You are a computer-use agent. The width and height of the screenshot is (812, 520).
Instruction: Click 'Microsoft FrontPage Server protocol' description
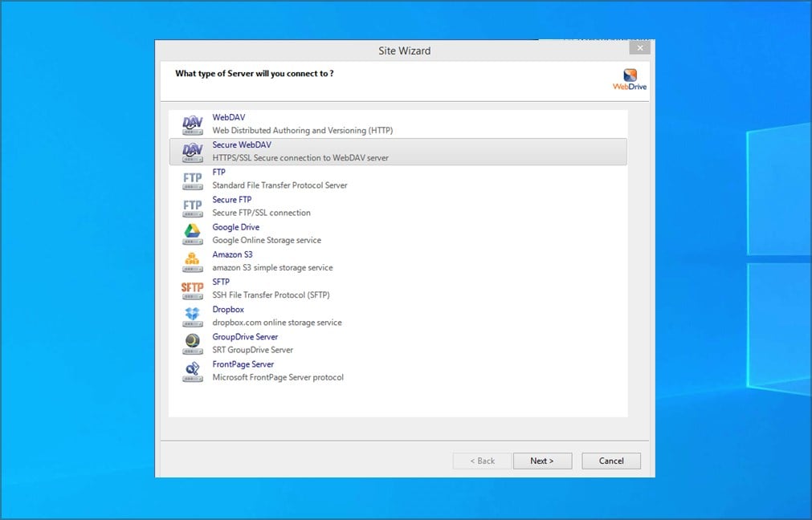coord(278,377)
